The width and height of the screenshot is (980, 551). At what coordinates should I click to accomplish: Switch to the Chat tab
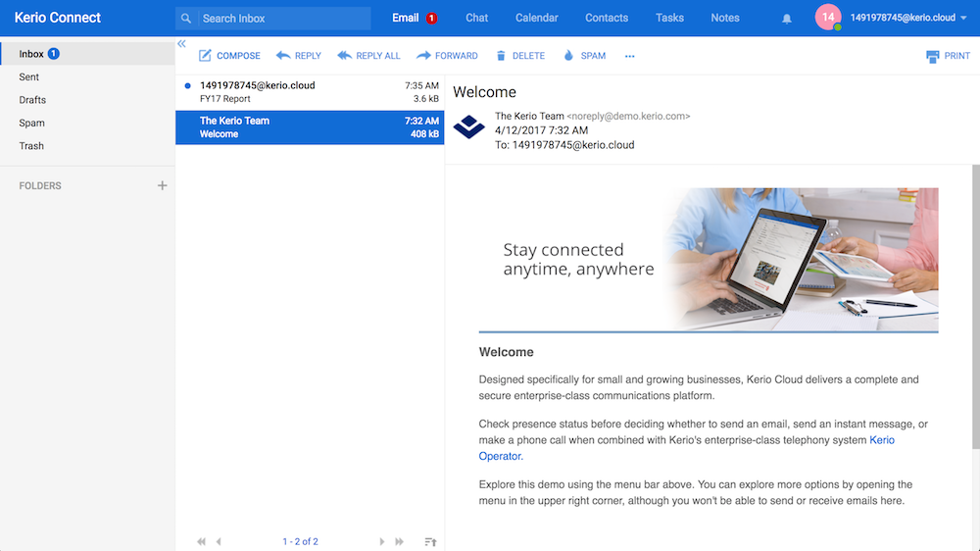point(476,18)
